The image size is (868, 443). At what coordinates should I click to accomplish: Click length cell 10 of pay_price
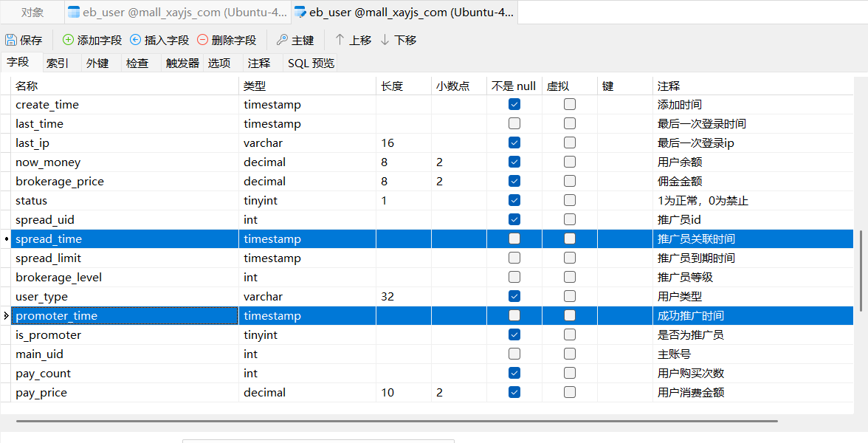(404, 392)
